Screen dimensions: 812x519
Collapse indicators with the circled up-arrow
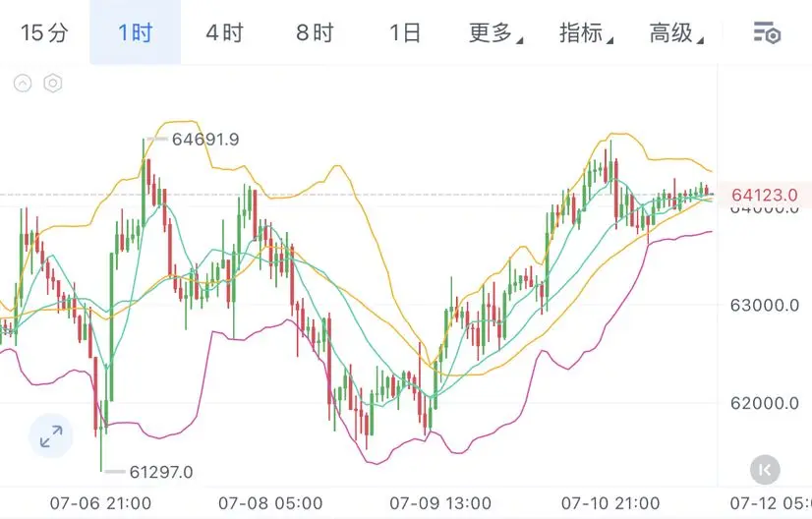click(23, 83)
